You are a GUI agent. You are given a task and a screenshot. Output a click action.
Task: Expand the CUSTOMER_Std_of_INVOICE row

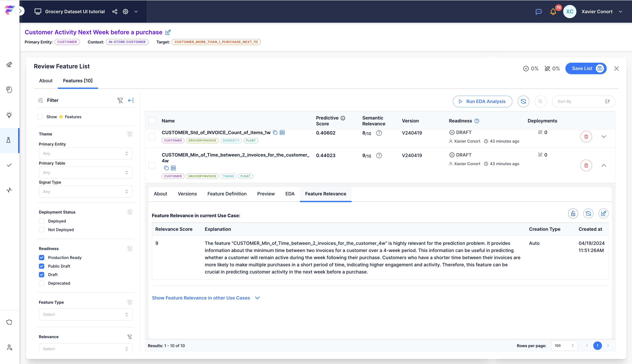tap(604, 137)
